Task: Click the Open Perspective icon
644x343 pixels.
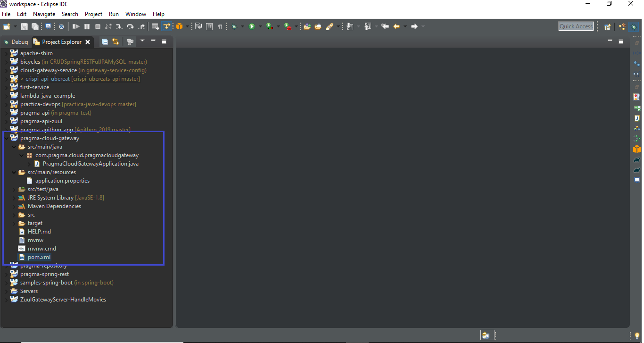Action: [x=608, y=27]
